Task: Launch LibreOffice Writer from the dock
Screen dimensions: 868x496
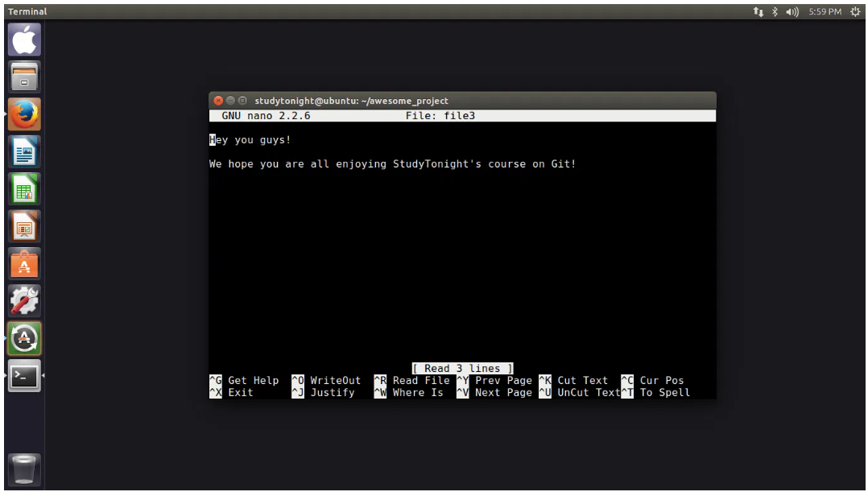Action: [24, 153]
